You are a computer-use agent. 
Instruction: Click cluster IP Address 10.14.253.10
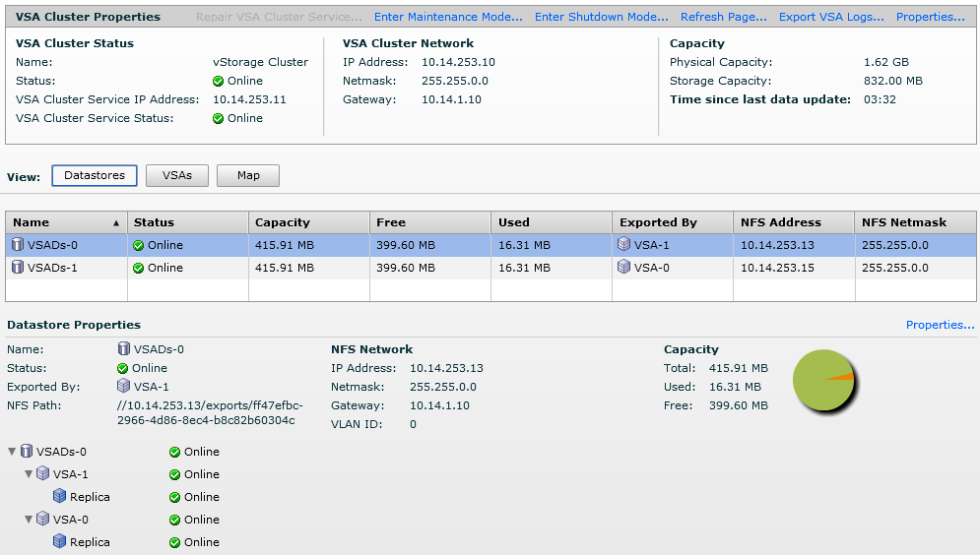[x=458, y=62]
